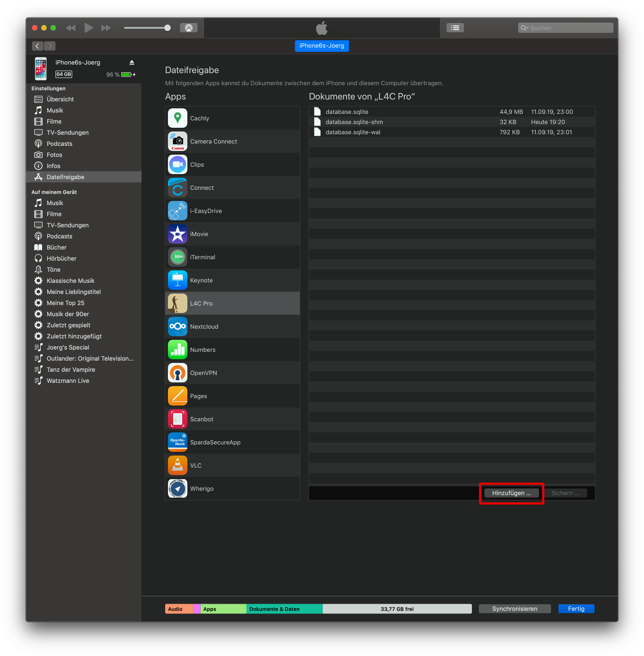Click the Apps segment of the storage bar
This screenshot has height=656, width=644.
click(x=223, y=609)
